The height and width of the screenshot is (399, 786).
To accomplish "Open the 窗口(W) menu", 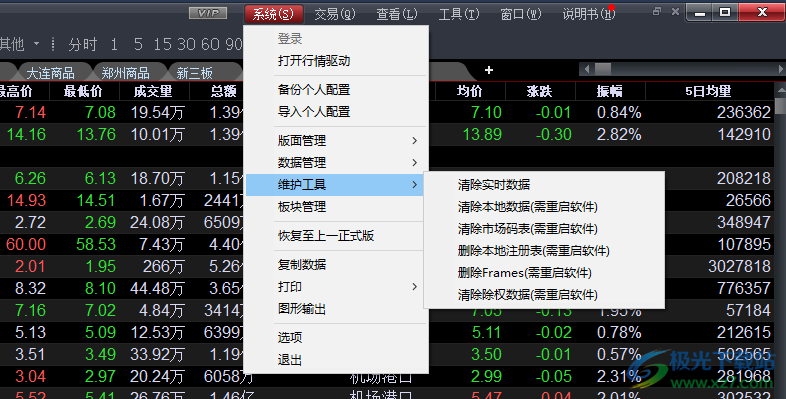I will (521, 14).
